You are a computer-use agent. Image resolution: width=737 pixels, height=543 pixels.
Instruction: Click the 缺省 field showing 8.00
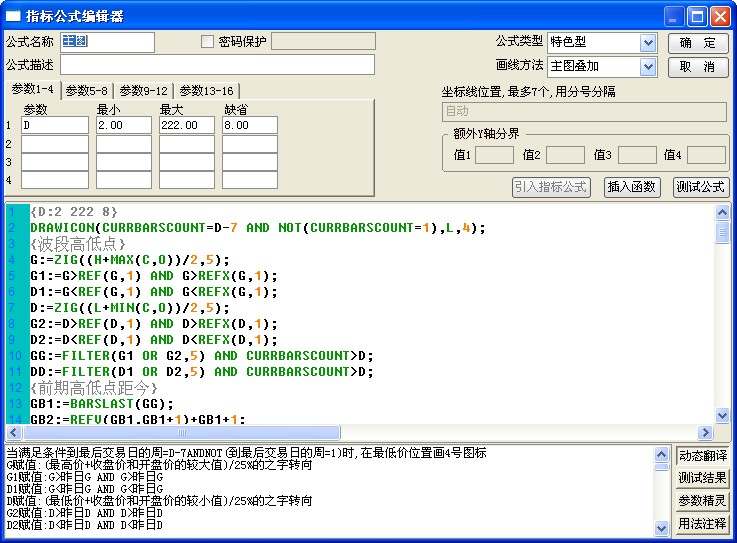click(x=250, y=126)
